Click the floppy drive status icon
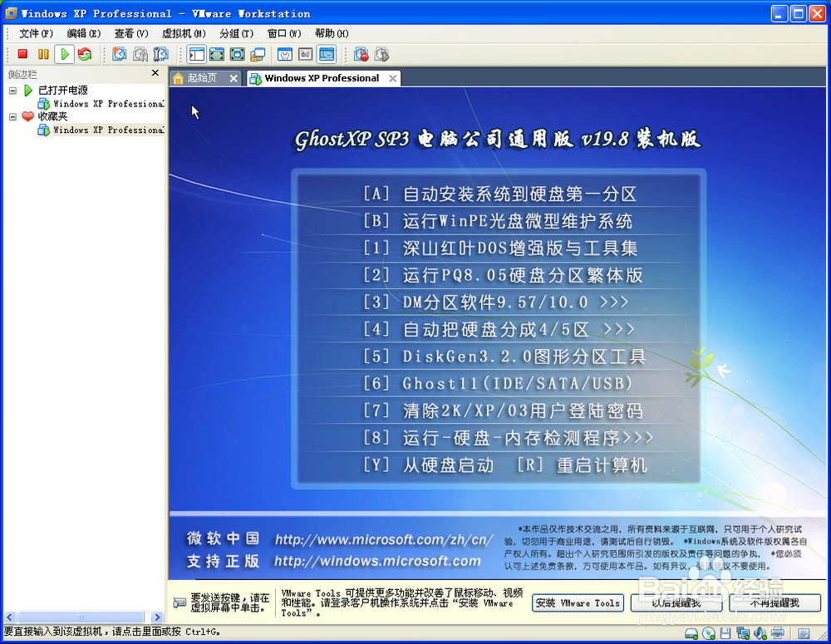 [x=725, y=633]
